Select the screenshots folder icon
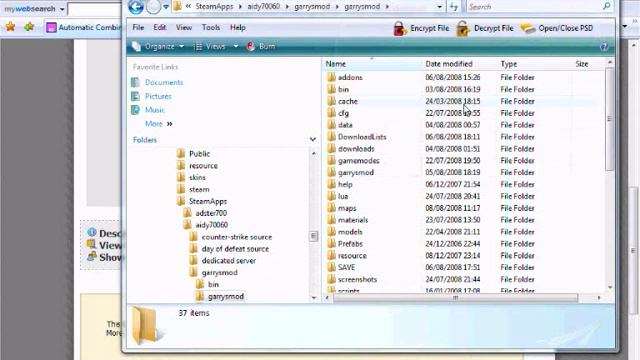The width and height of the screenshot is (640, 360). (x=331, y=279)
